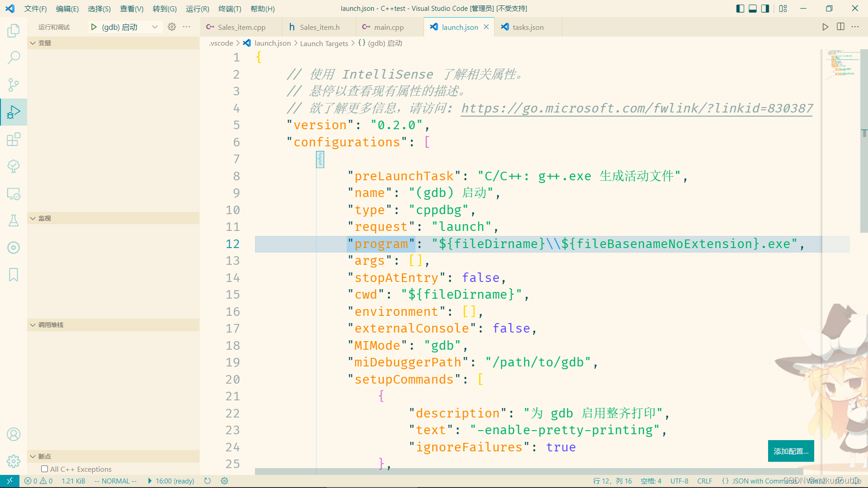Open launch.json via debug gear icon
Screen dimensions: 868x488
click(x=172, y=27)
